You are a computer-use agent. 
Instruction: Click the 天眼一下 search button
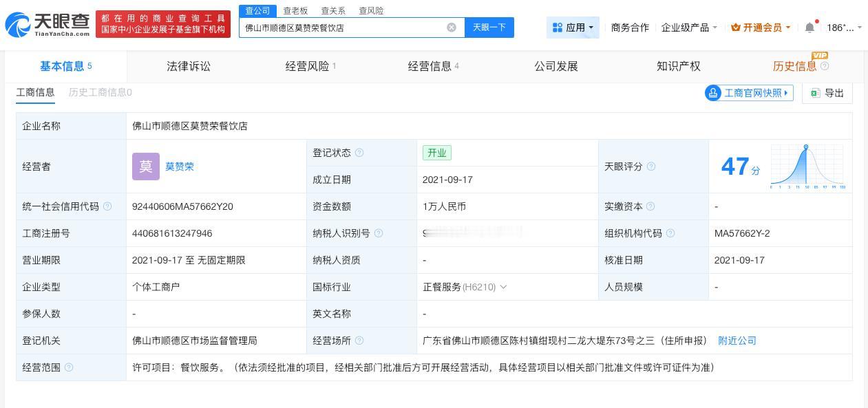point(489,28)
